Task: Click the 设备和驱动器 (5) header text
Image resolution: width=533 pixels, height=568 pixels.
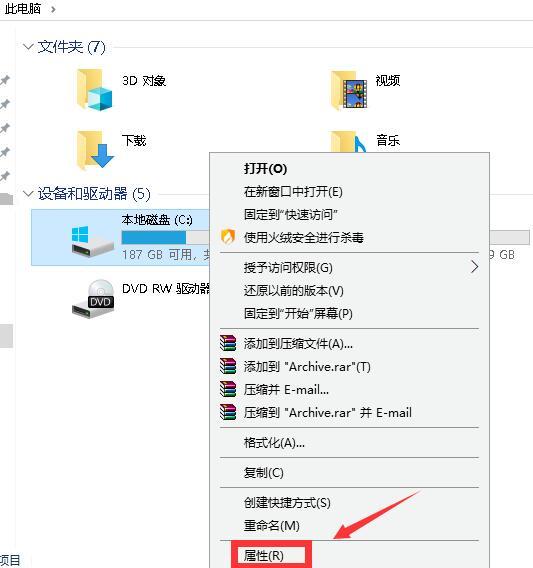Action: point(94,194)
